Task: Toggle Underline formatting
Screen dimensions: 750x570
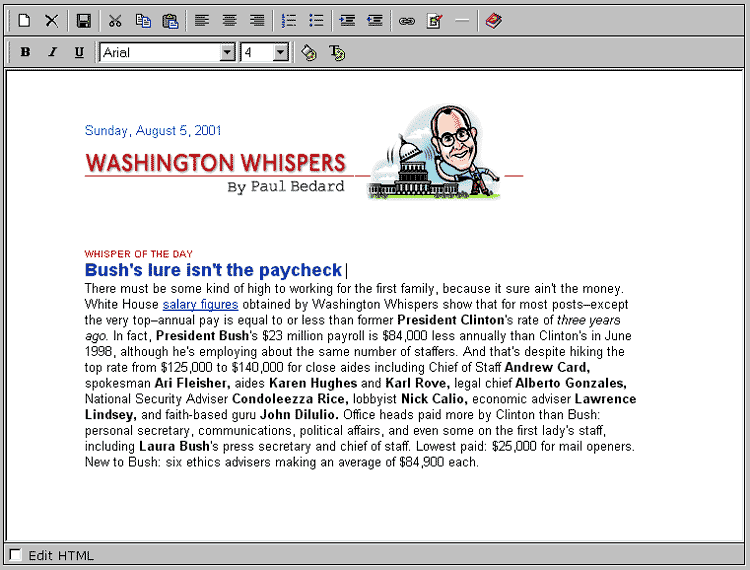Action: coord(79,53)
